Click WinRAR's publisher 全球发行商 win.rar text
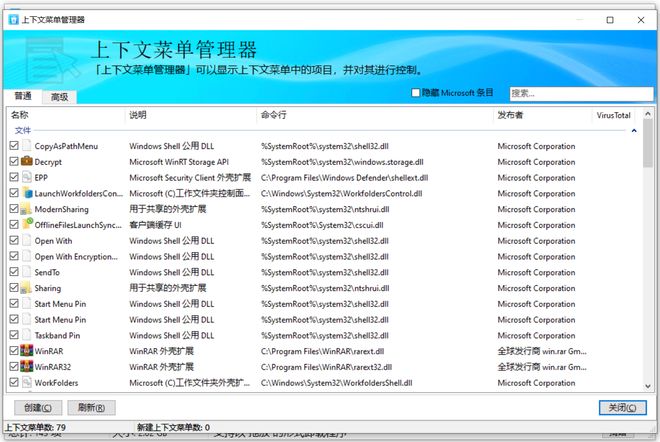This screenshot has width=660, height=442. 542,351
